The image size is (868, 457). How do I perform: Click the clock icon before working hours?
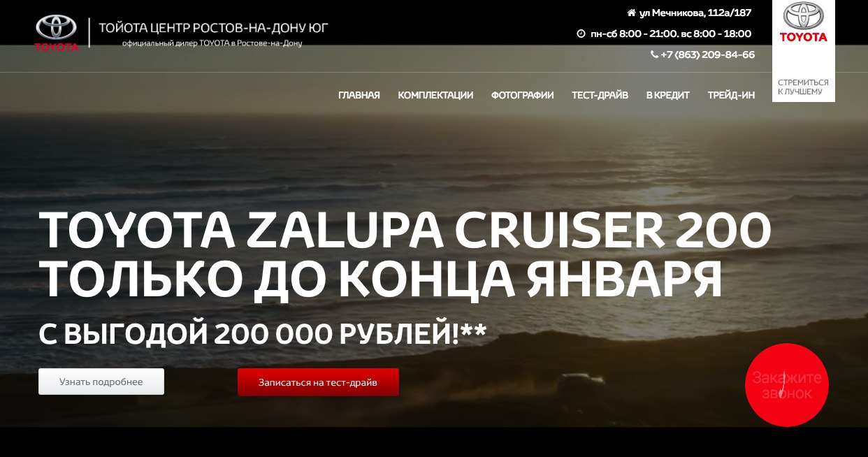tap(581, 34)
